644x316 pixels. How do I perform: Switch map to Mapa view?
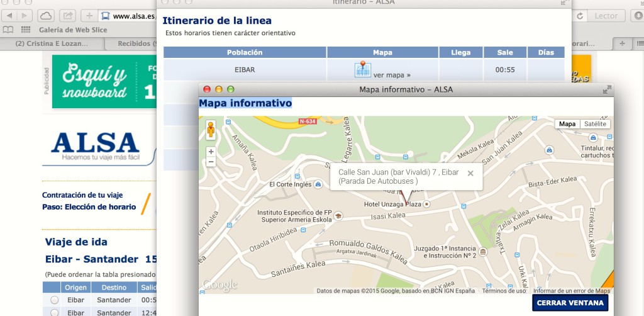(567, 124)
